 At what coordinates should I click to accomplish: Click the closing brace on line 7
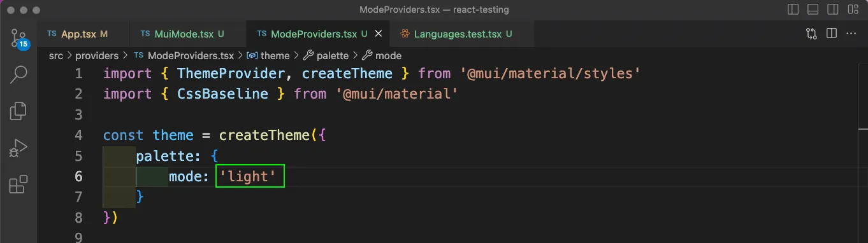(140, 197)
